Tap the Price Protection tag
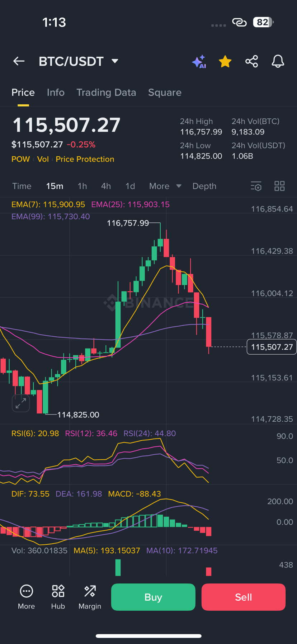This screenshot has height=644, width=297. (x=85, y=159)
